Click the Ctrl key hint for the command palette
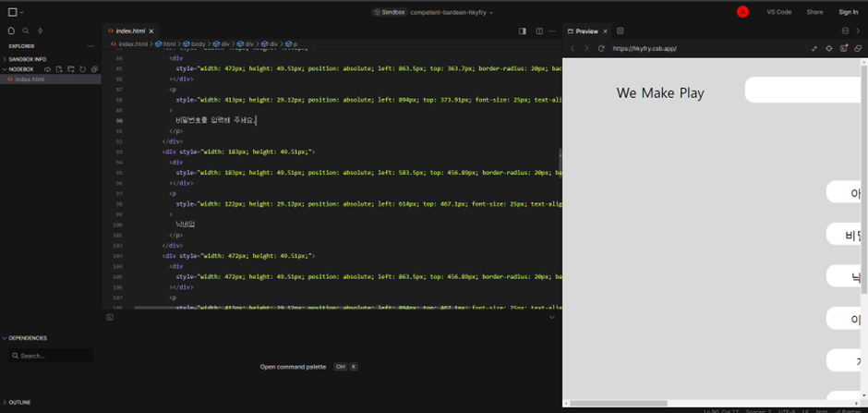The height and width of the screenshot is (413, 868). (x=341, y=367)
